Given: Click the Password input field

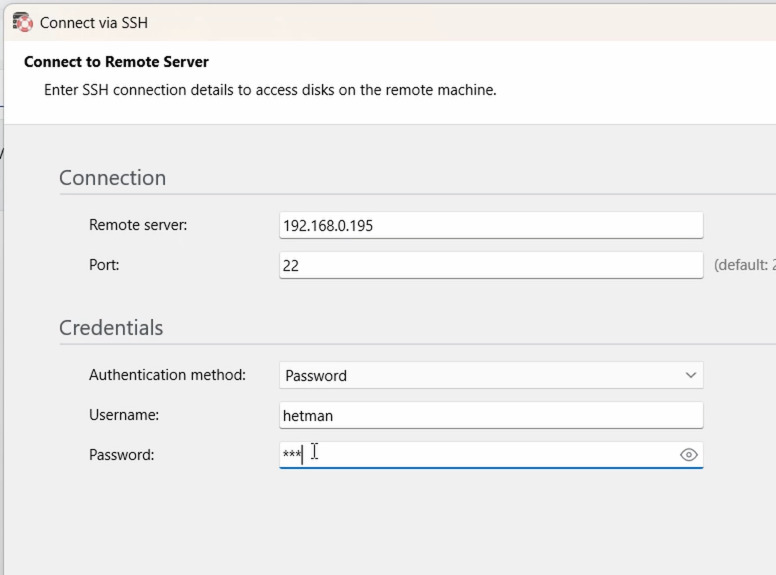Looking at the screenshot, I should [491, 455].
